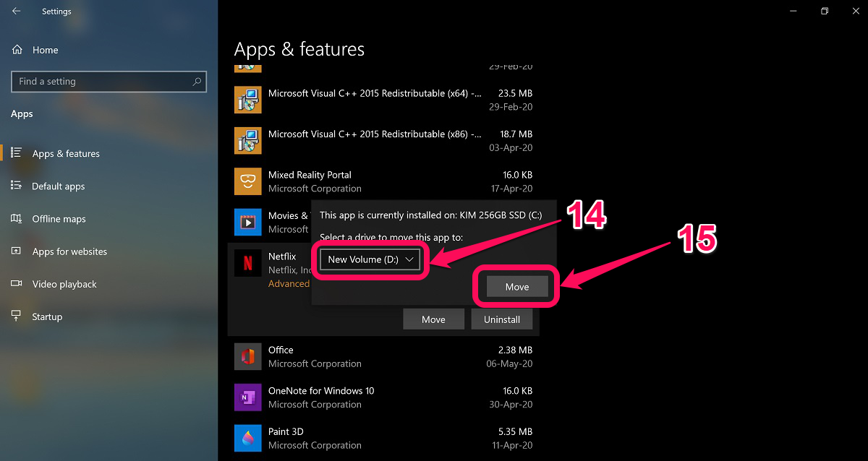Screen dimensions: 868x461
Task: Click the 03-Apr-20 install date
Action: pyautogui.click(x=510, y=147)
